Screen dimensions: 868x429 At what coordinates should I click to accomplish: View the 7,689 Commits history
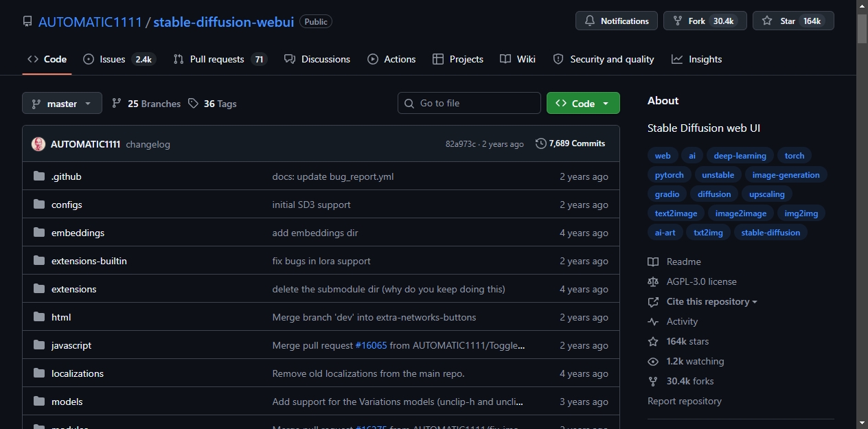click(571, 143)
